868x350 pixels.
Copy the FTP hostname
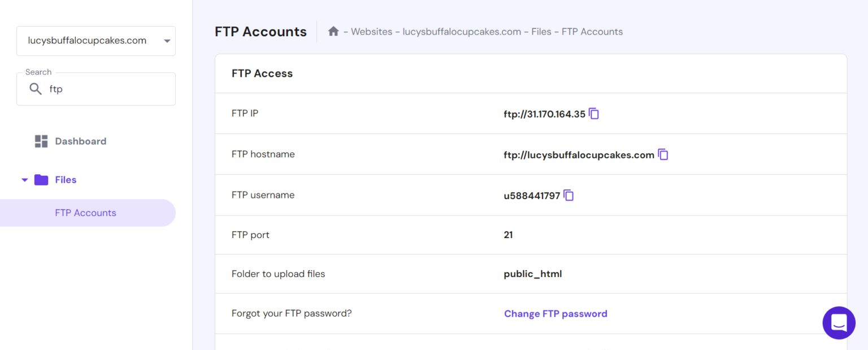click(x=663, y=154)
